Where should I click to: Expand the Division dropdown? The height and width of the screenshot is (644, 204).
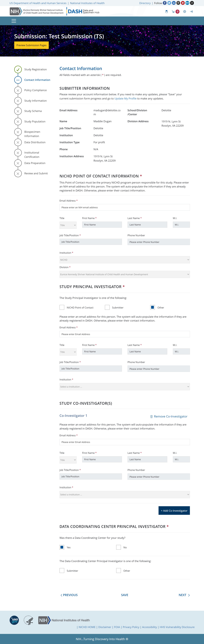124,274
